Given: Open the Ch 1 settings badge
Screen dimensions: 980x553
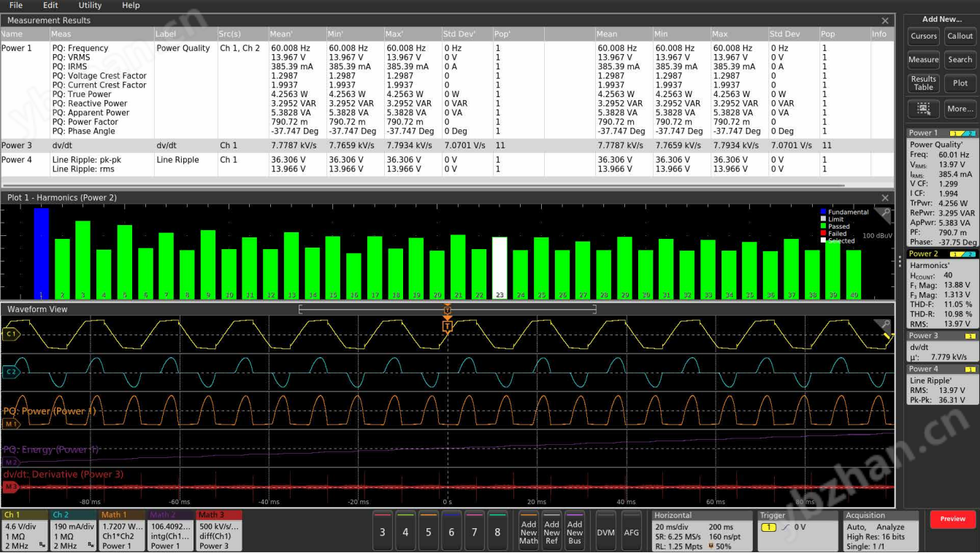Looking at the screenshot, I should pyautogui.click(x=24, y=530).
